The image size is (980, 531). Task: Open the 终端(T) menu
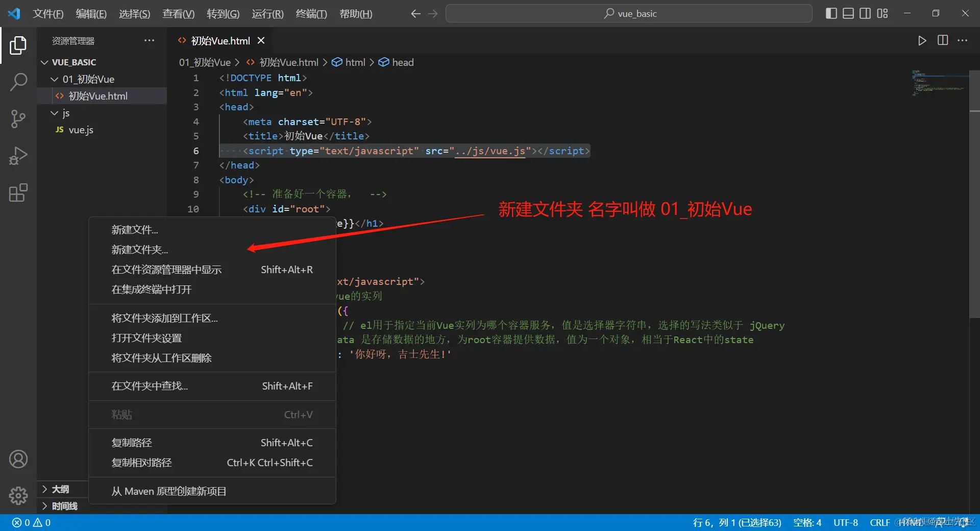tap(311, 14)
